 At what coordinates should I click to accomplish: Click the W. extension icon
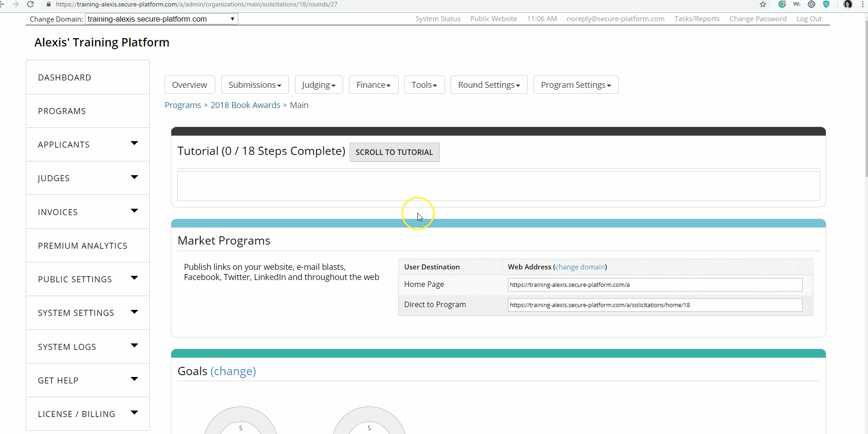797,4
